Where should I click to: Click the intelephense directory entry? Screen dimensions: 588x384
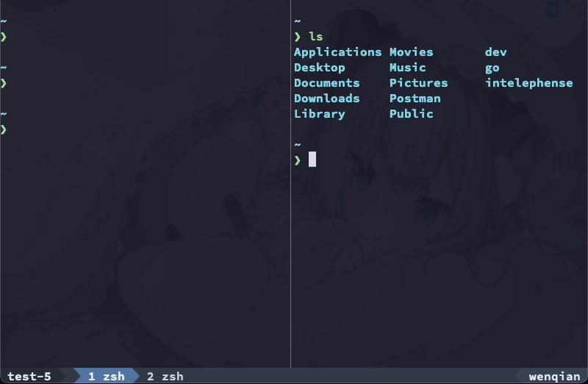point(529,83)
